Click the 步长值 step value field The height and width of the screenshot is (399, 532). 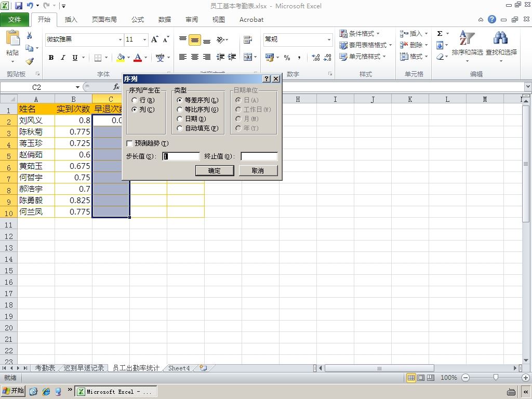[x=181, y=156]
